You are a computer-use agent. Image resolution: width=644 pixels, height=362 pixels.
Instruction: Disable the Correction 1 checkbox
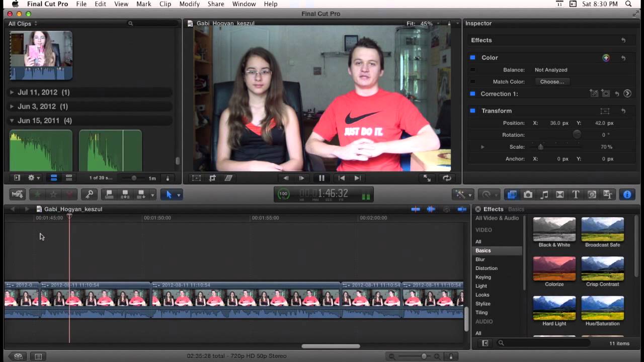pyautogui.click(x=472, y=94)
